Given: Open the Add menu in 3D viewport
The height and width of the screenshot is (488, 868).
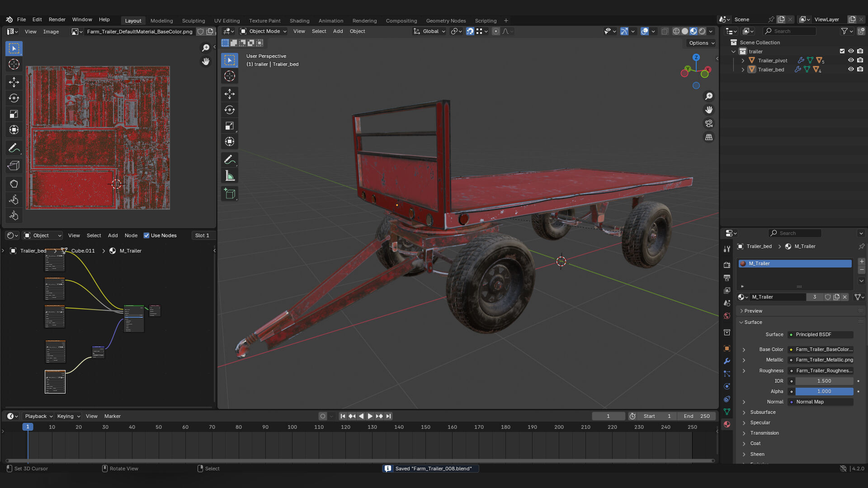Looking at the screenshot, I should (338, 31).
